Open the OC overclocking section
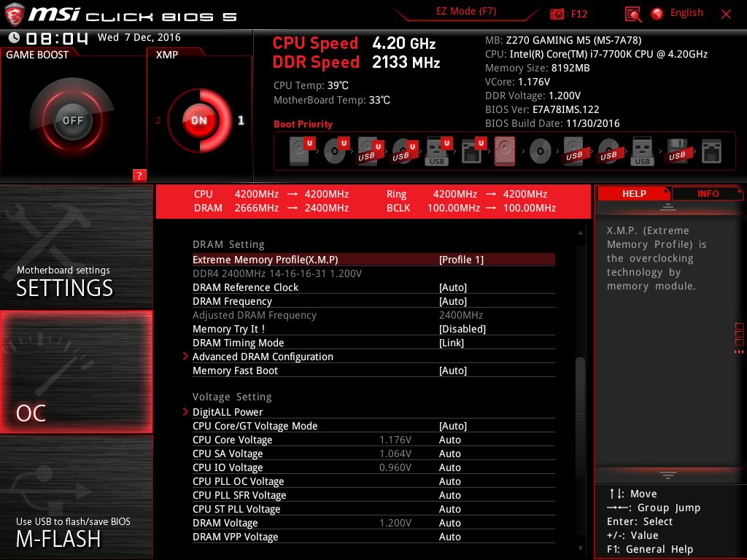The image size is (747, 560). (76, 372)
